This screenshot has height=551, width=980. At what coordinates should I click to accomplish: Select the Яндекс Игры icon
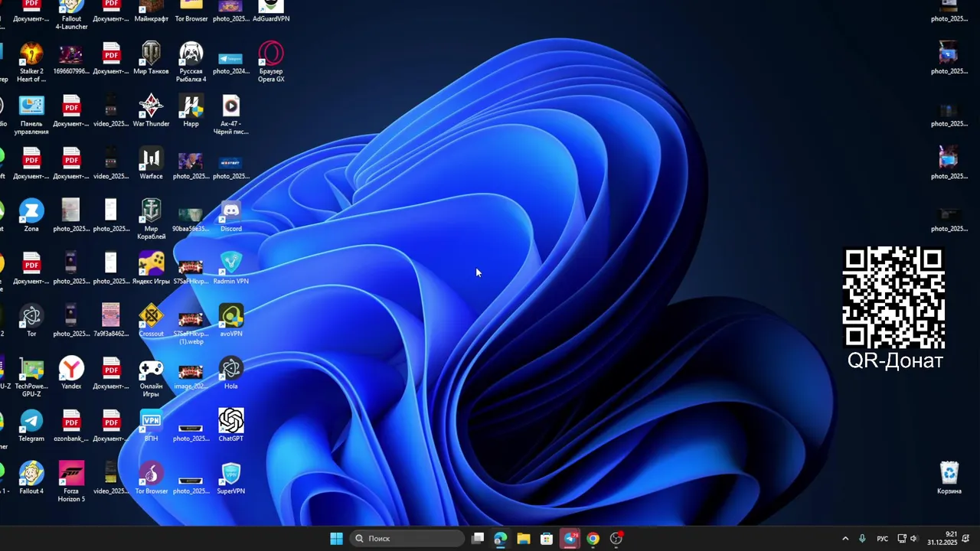click(x=151, y=268)
